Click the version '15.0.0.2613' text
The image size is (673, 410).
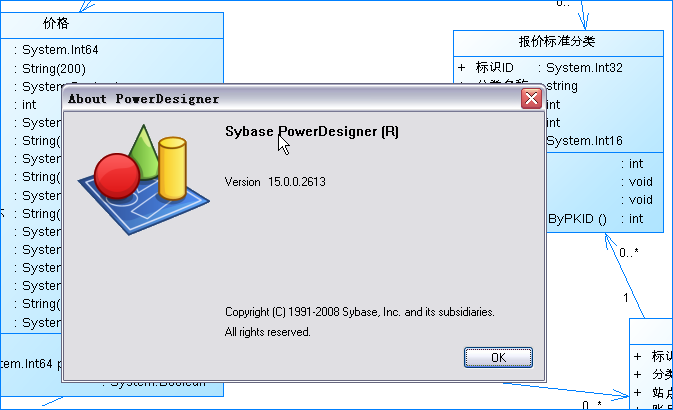point(297,182)
